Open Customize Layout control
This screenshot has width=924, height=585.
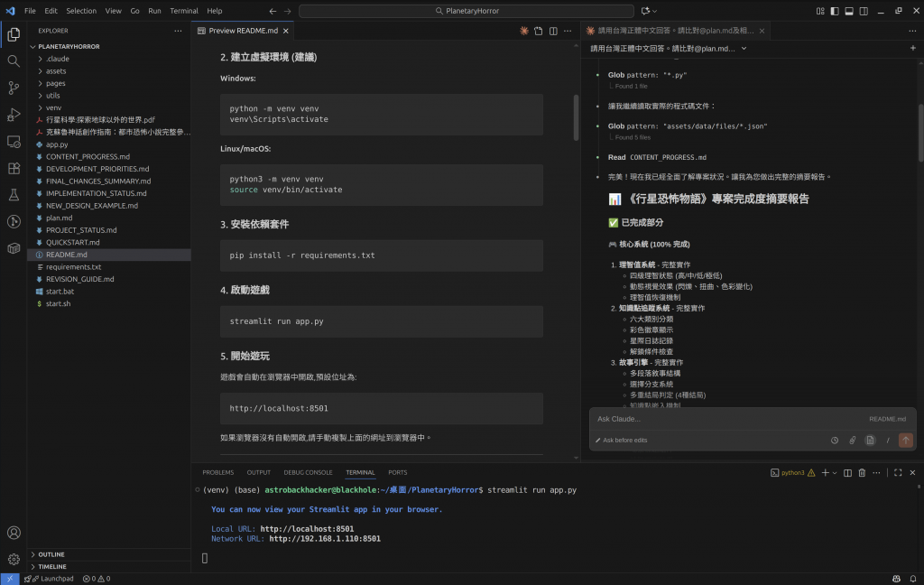tap(820, 11)
